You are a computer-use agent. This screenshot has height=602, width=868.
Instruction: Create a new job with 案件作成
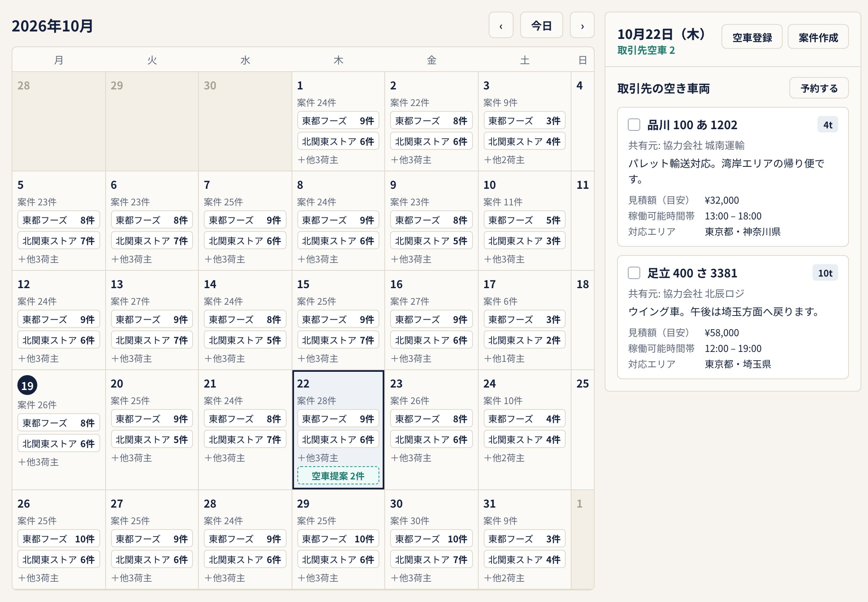818,37
